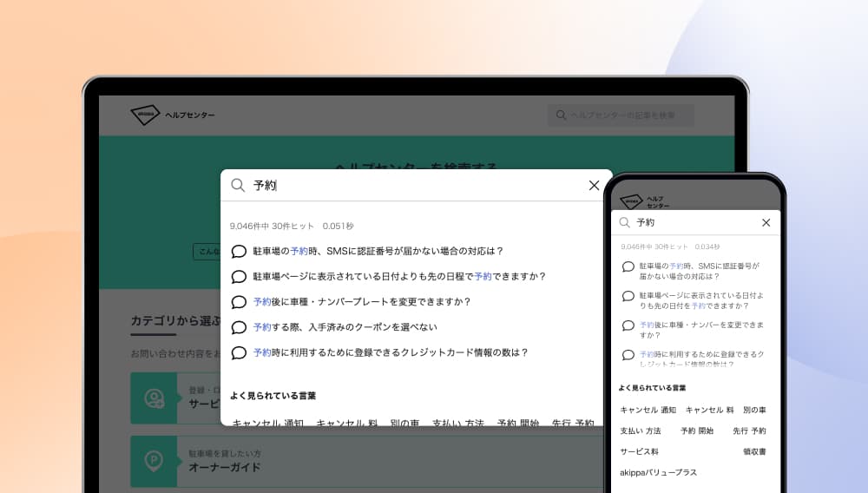Open result 入手済みのクーポンを選べない on laptop

[x=345, y=327]
